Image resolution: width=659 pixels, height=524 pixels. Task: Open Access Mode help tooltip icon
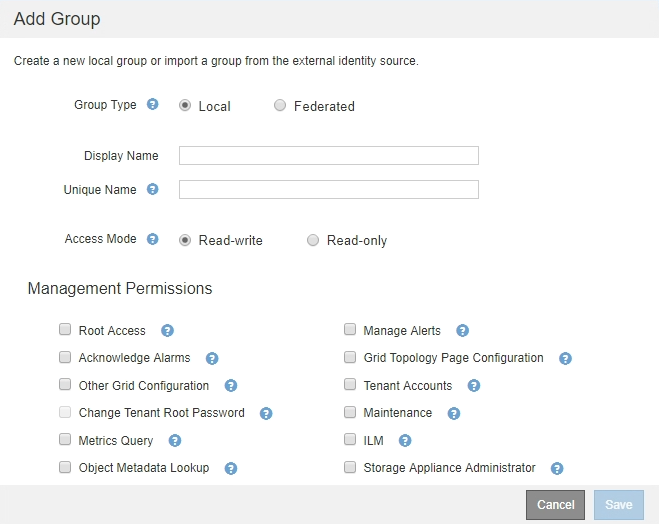pos(153,239)
